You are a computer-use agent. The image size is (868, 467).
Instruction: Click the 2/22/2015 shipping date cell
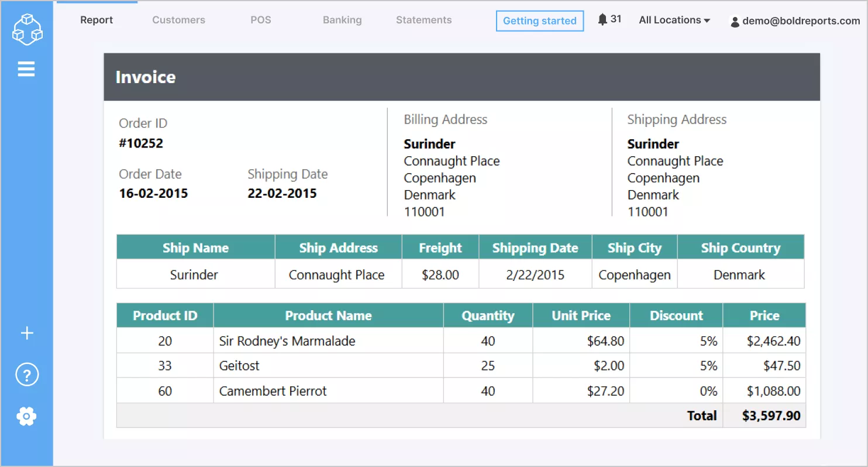(535, 274)
